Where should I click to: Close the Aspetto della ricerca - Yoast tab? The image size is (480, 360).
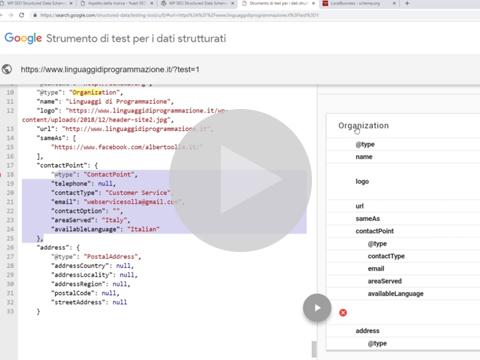click(x=152, y=3)
